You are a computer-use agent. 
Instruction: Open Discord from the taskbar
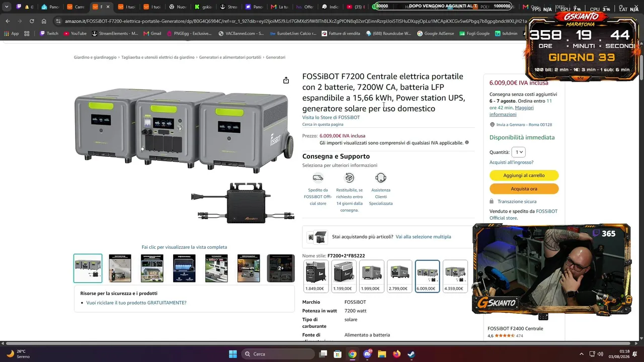click(x=367, y=354)
